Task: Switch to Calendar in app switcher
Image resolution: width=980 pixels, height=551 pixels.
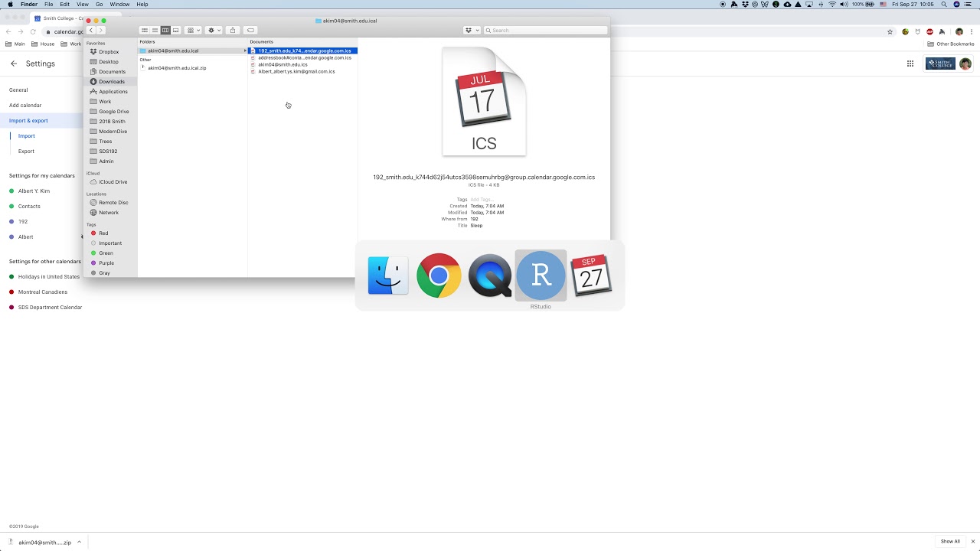Action: tap(591, 275)
